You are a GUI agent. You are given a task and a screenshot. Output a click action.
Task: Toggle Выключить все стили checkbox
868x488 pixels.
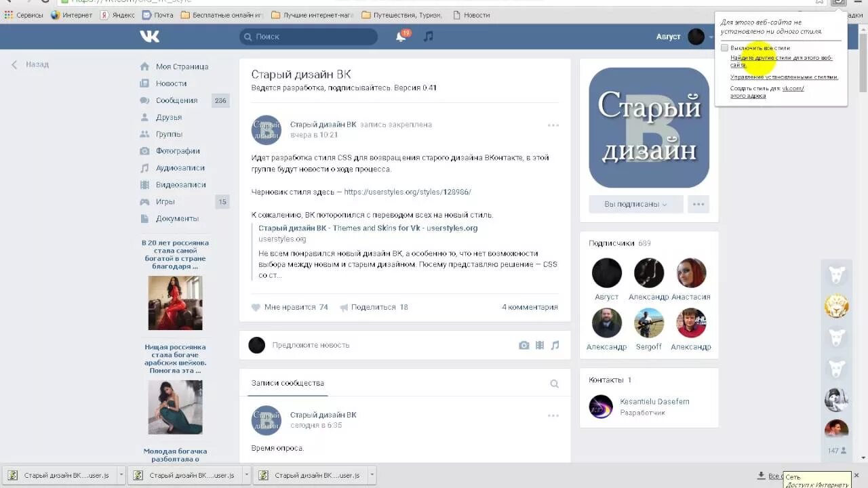click(x=724, y=48)
